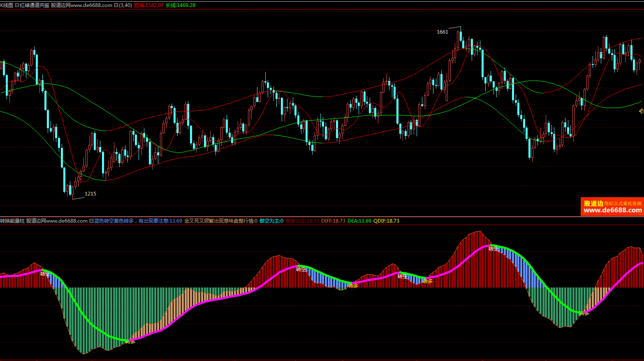The height and width of the screenshot is (361, 644).
Task: Open the 股道边 www.de6688.com watermark logo
Action: (612, 207)
